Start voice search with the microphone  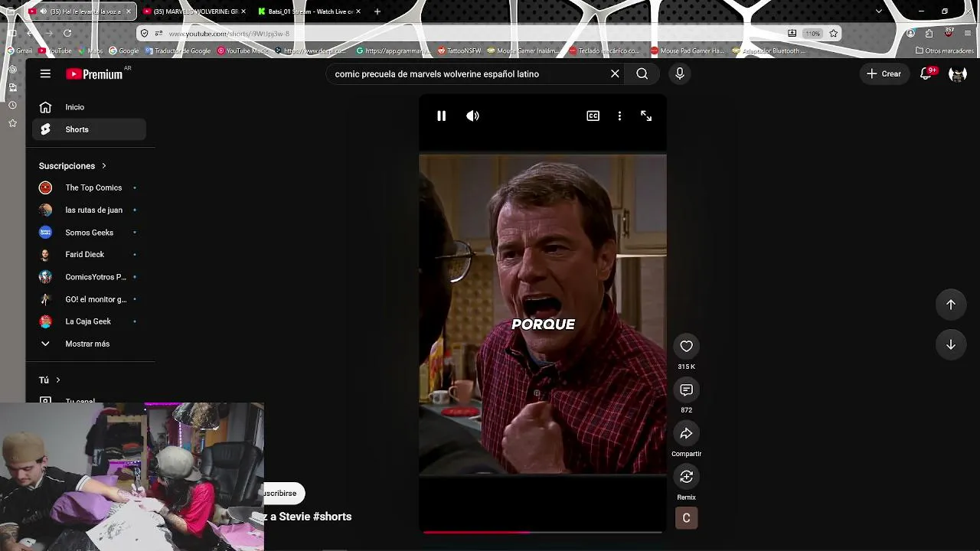tap(679, 73)
